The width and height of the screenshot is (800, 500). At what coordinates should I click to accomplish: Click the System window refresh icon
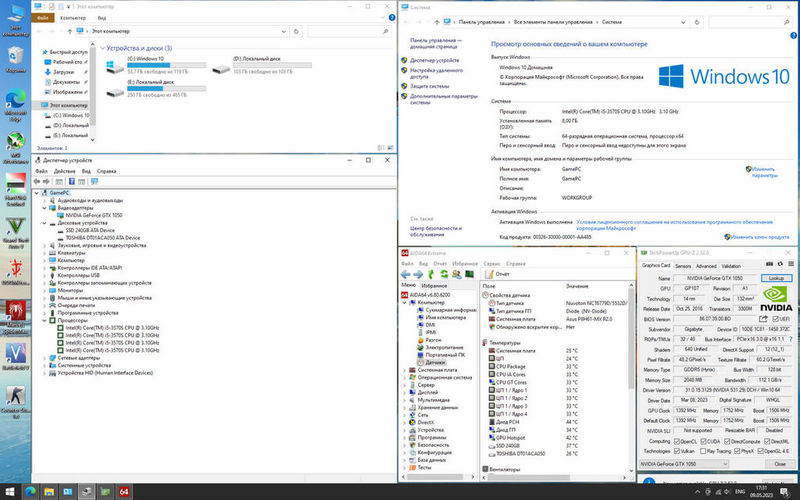697,22
